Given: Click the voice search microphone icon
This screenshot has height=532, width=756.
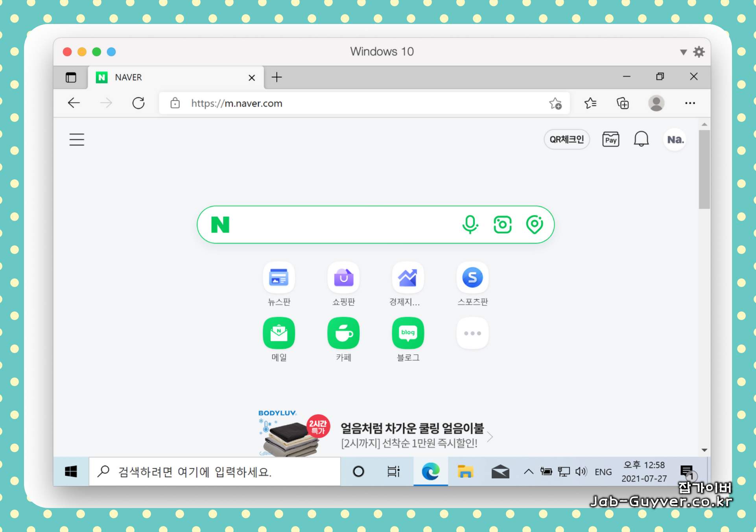Looking at the screenshot, I should coord(470,225).
